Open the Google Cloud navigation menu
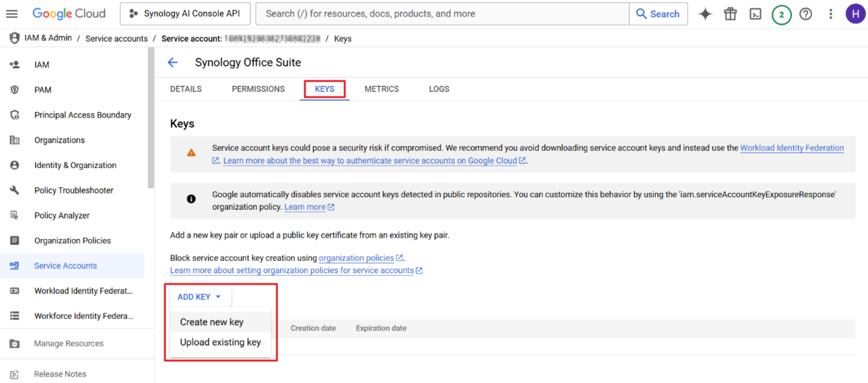Viewport: 868px width, 383px height. 12,13
